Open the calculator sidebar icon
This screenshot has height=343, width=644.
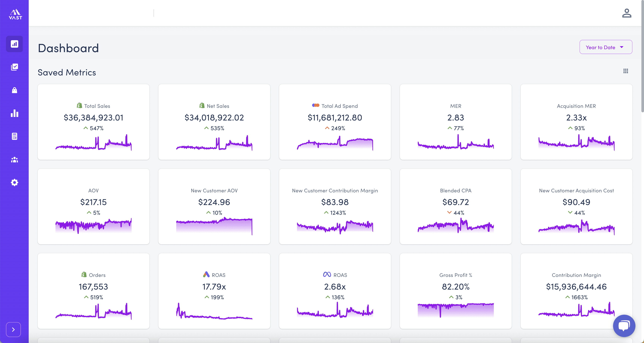pos(15,136)
